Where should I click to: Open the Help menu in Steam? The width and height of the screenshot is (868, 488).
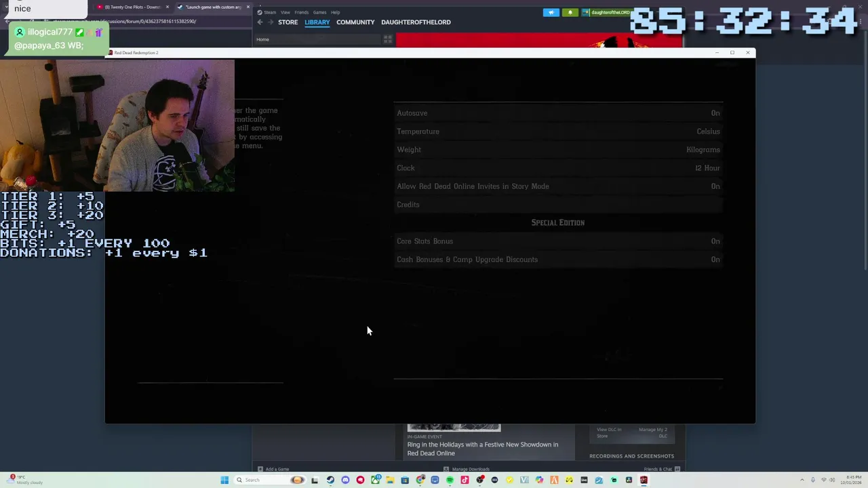click(335, 12)
